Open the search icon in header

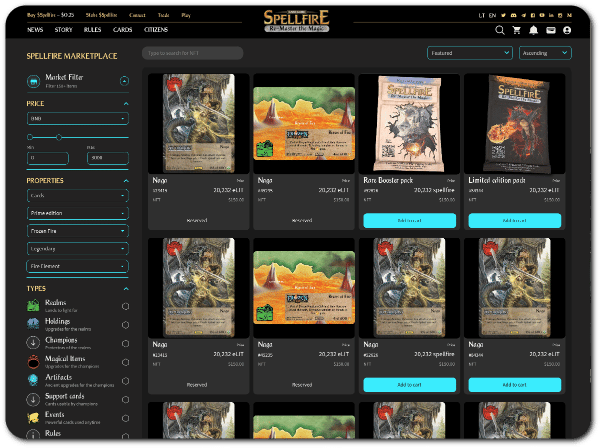point(499,30)
